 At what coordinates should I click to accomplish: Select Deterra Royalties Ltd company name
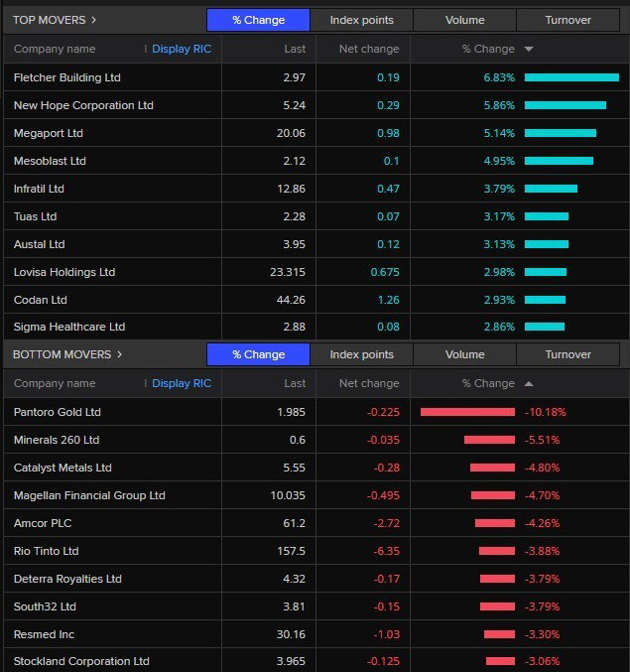[x=67, y=579]
